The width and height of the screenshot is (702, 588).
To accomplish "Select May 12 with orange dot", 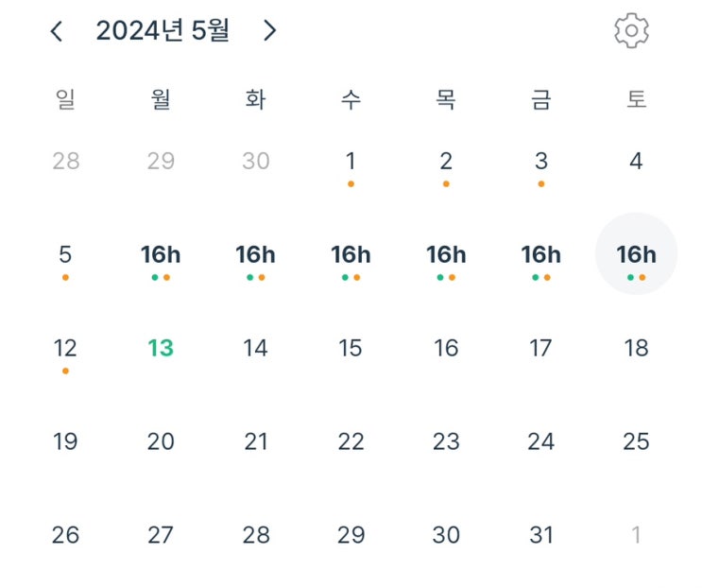I will (x=65, y=348).
